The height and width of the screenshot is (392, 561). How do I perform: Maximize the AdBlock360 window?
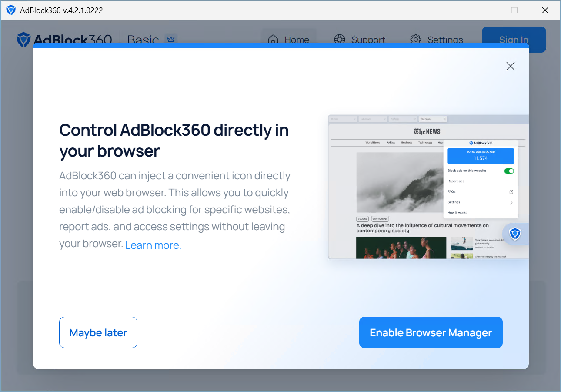[x=514, y=10]
